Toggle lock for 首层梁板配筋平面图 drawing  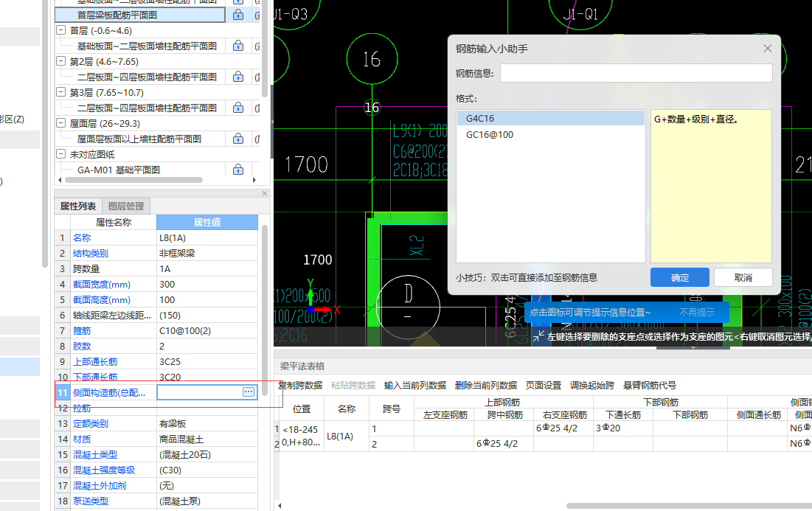pyautogui.click(x=238, y=15)
